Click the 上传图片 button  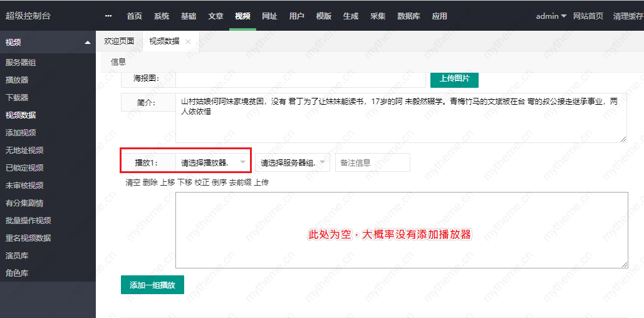pos(459,78)
